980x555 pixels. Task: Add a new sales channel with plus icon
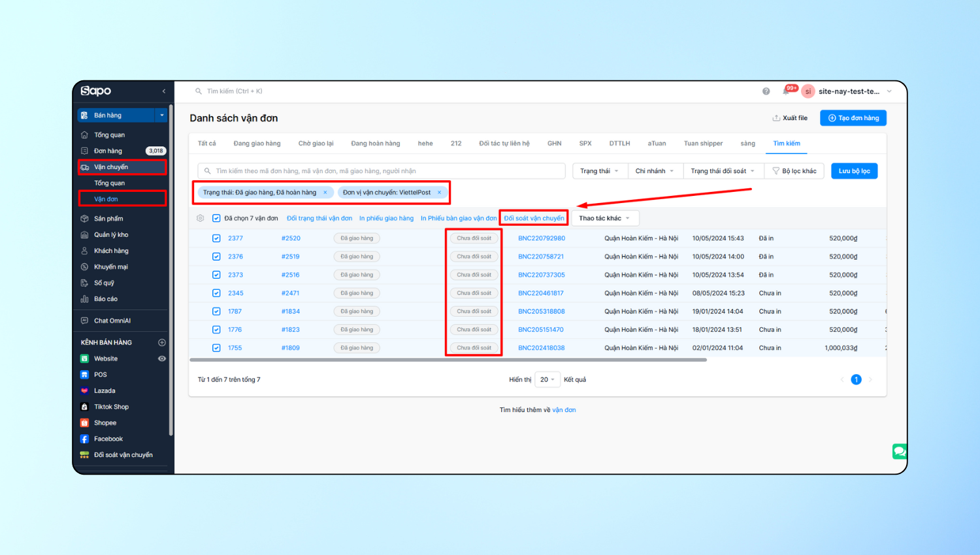click(162, 342)
